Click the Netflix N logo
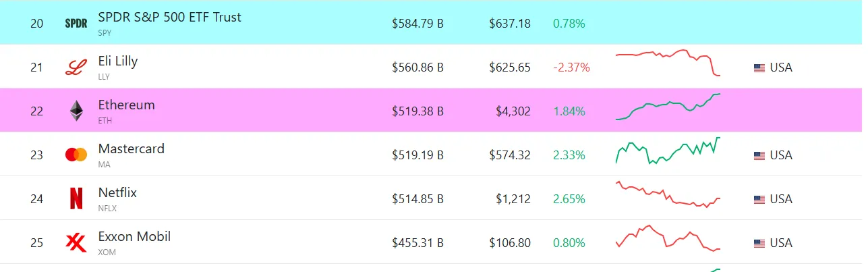 tap(76, 199)
